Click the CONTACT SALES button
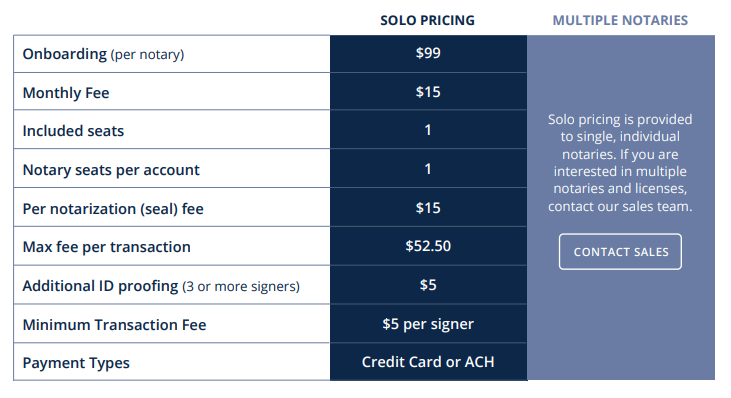Screen dimensions: 731x398 click(620, 252)
